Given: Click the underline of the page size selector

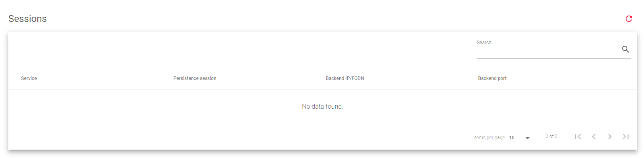Looking at the screenshot, I should pyautogui.click(x=520, y=142).
